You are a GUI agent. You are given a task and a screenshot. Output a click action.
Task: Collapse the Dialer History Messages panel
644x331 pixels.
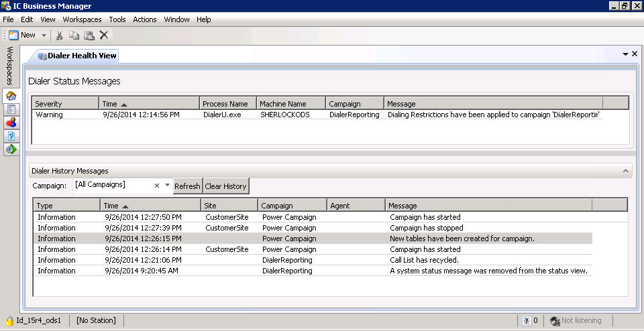(626, 172)
